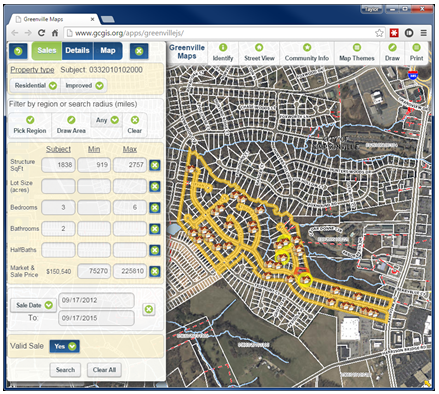Viewport: 439px width, 394px height.
Task: Click the Structure SqFt Min field
Action: (94, 165)
